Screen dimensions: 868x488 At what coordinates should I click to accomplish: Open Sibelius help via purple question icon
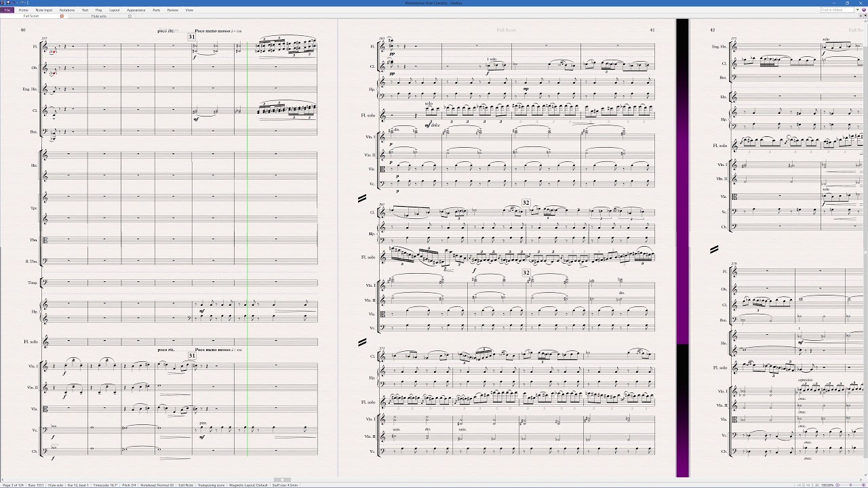point(865,10)
